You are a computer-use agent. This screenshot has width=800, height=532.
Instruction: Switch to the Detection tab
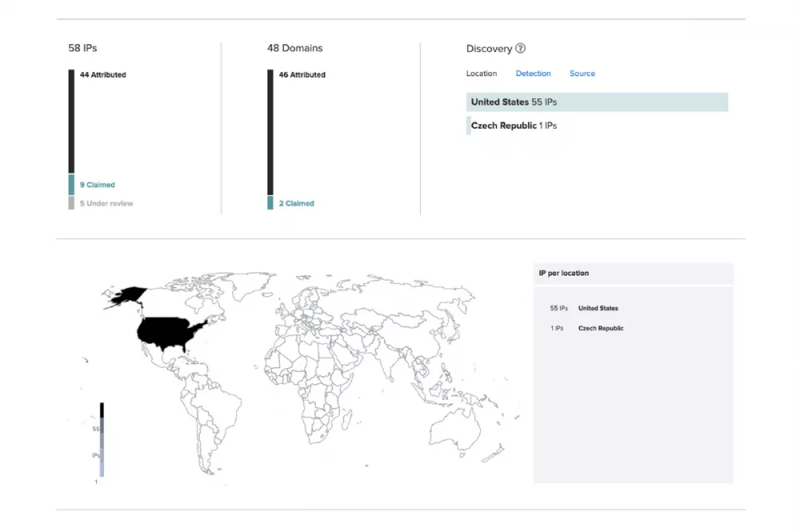(x=533, y=74)
